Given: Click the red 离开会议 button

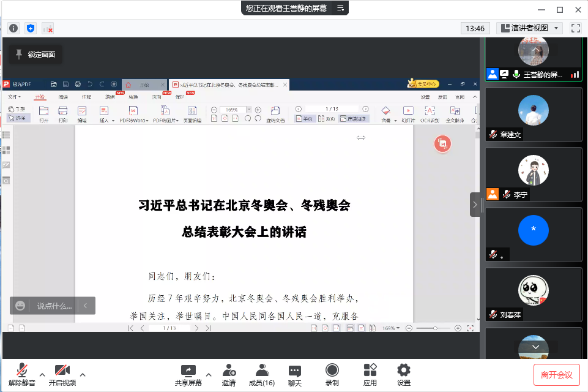Looking at the screenshot, I should pos(556,374).
